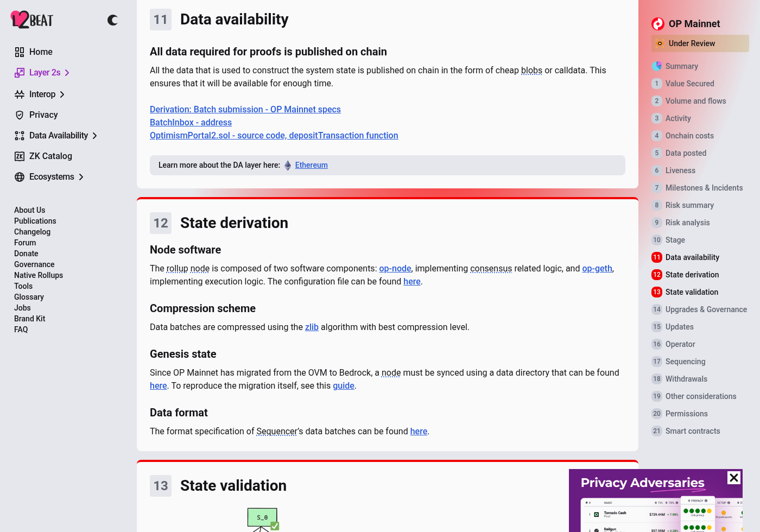
Task: Open the Ethereum DA layer link
Action: click(311, 165)
